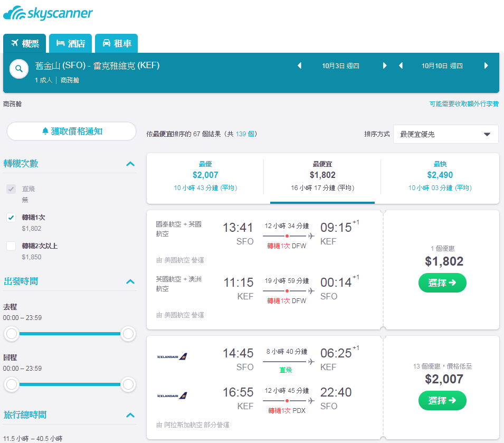
Task: Go to next return date after 10月10日
Action: point(486,66)
